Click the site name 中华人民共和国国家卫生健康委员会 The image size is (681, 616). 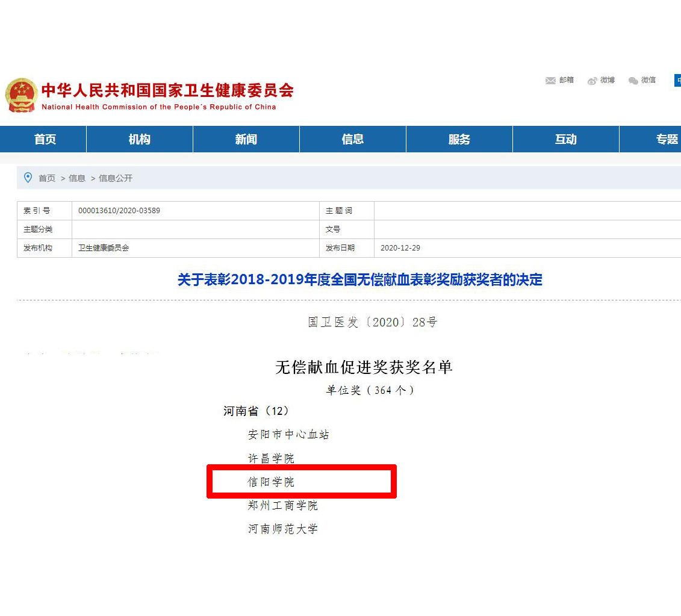pyautogui.click(x=167, y=91)
